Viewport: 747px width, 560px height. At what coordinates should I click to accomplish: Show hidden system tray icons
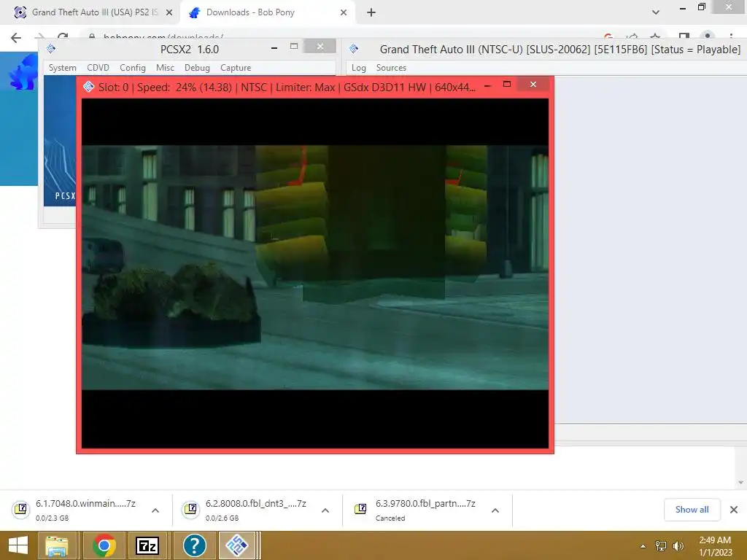tap(643, 546)
